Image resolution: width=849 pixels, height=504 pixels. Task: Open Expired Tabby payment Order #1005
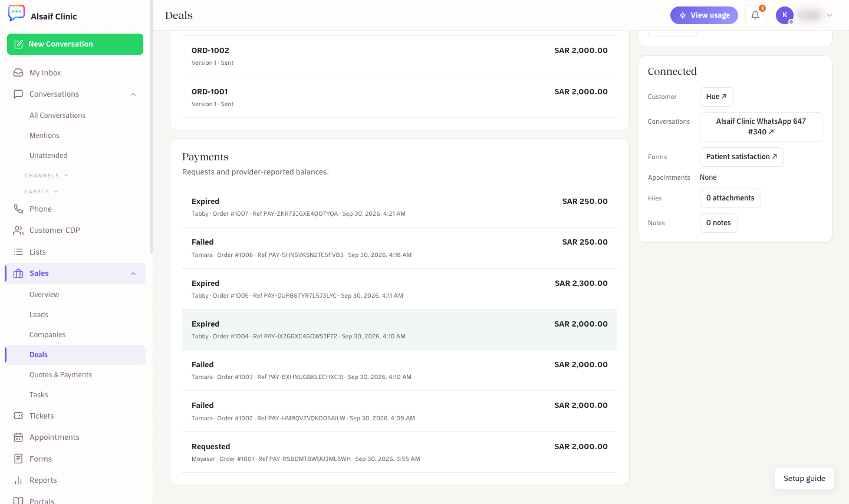point(400,289)
